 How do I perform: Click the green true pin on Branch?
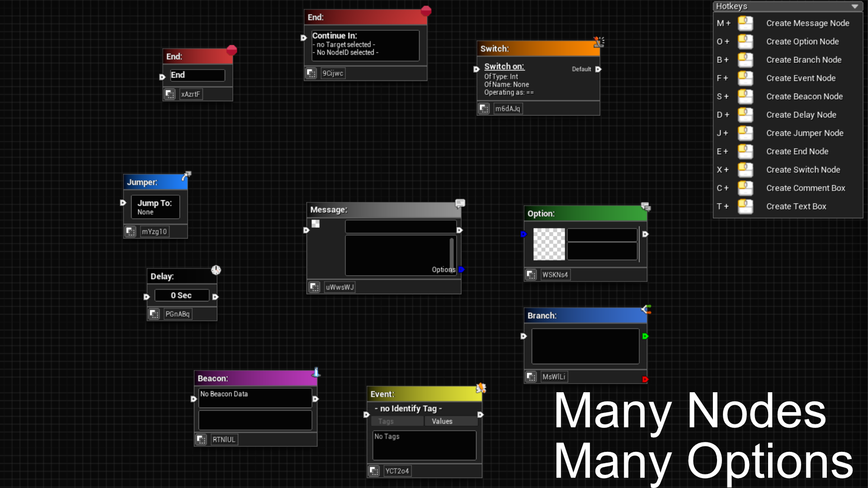tap(645, 336)
